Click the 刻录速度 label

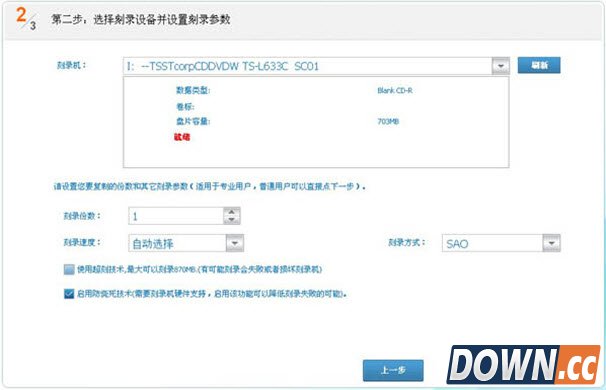(x=82, y=242)
